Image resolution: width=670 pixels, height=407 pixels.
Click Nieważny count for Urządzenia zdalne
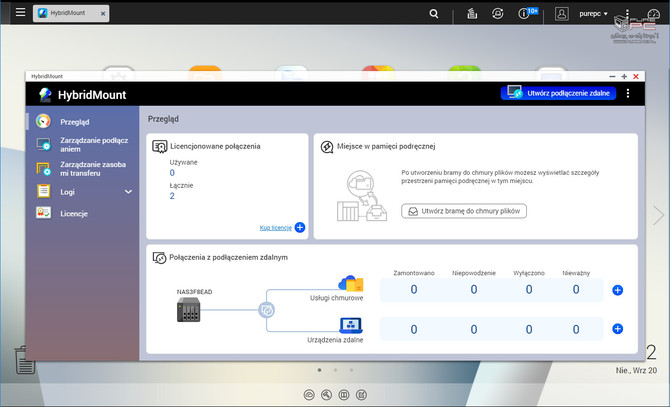(x=576, y=329)
